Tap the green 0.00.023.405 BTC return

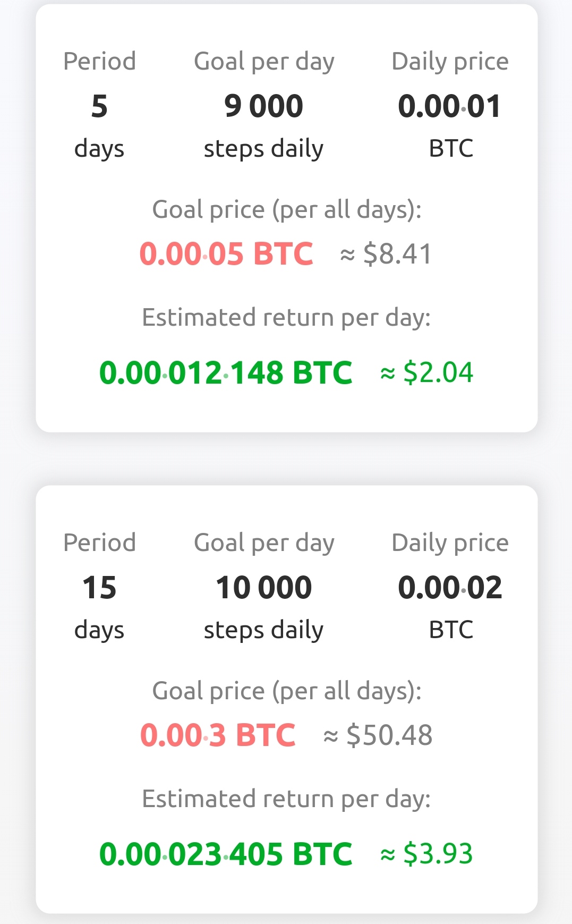click(226, 854)
